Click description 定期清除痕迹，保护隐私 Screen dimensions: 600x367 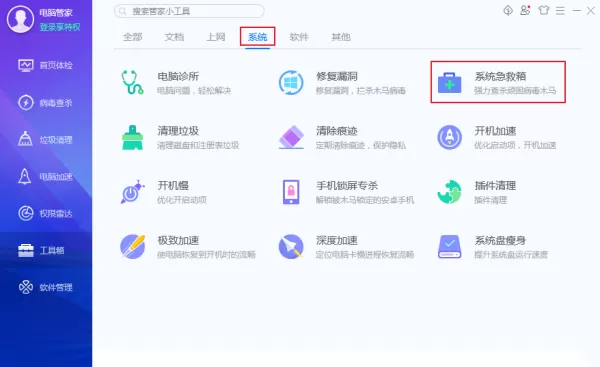[360, 145]
